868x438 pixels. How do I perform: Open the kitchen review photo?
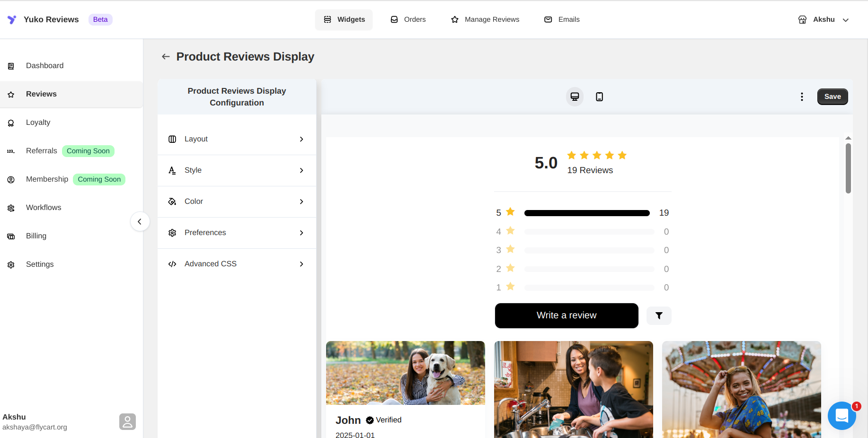click(574, 389)
